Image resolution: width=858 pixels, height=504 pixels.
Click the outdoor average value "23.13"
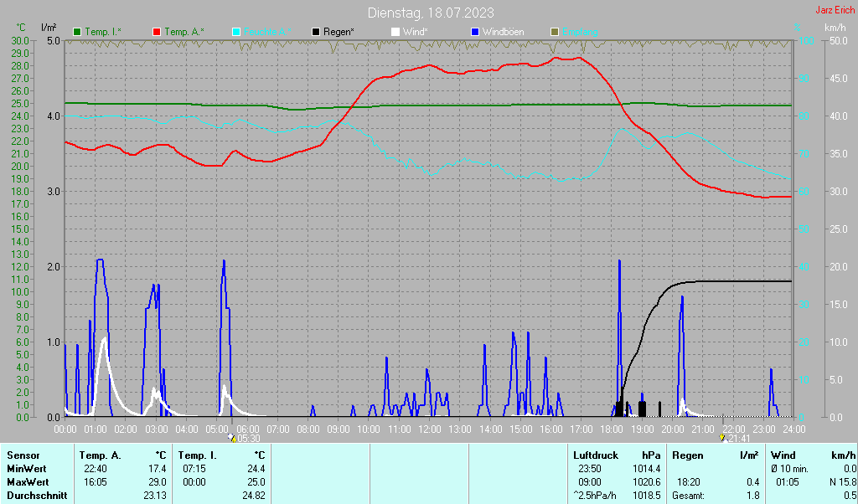[155, 496]
